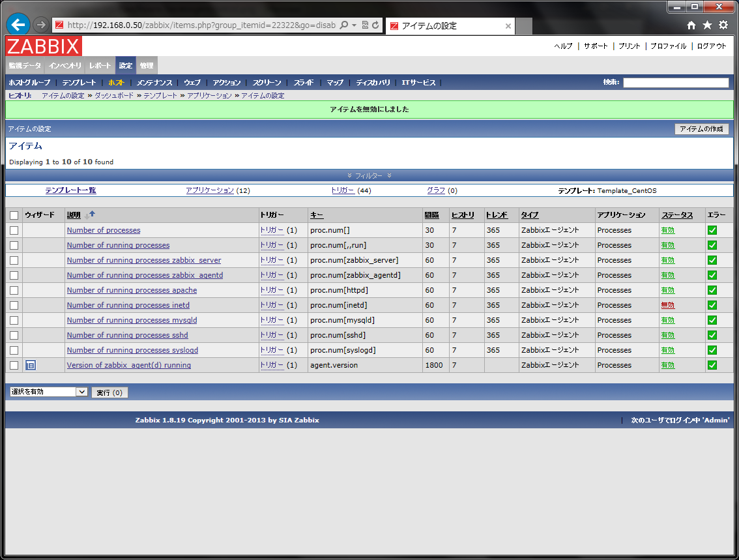Open メンテナンス submenu item
This screenshot has width=739, height=560.
tap(154, 83)
